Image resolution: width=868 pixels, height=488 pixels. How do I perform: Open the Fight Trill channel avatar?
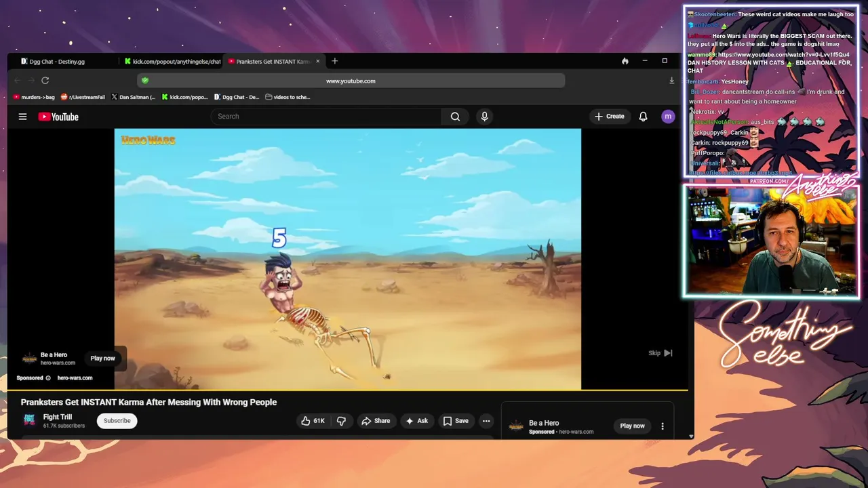point(29,420)
